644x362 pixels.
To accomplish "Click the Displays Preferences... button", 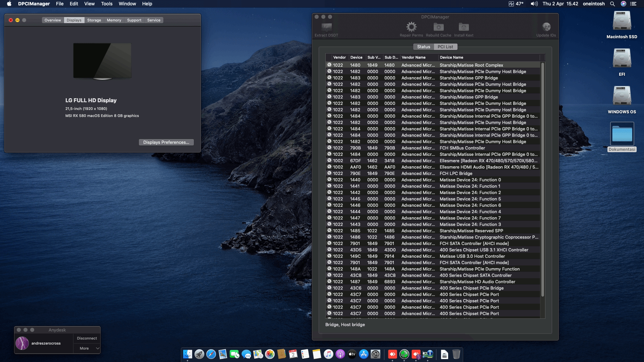I will click(166, 142).
